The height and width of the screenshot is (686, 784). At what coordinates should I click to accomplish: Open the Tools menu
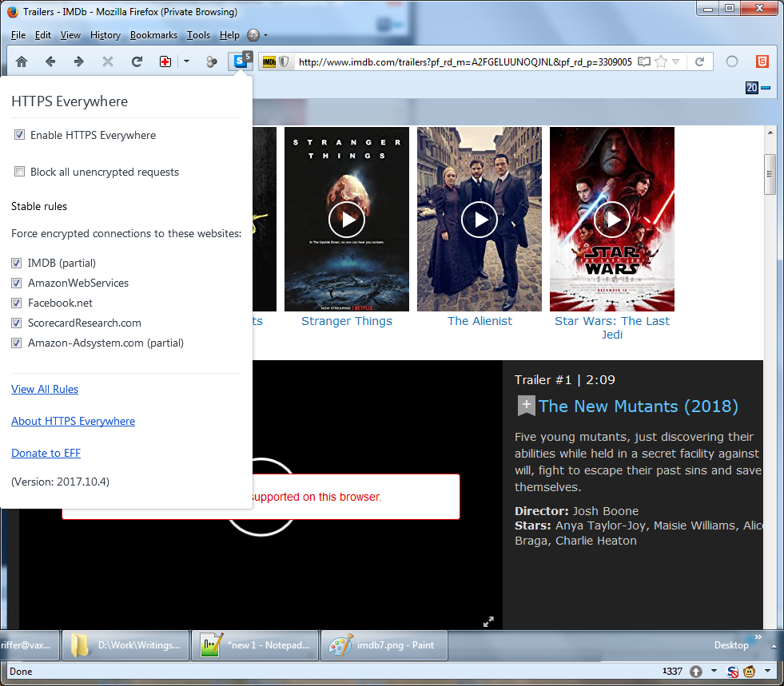tap(198, 35)
